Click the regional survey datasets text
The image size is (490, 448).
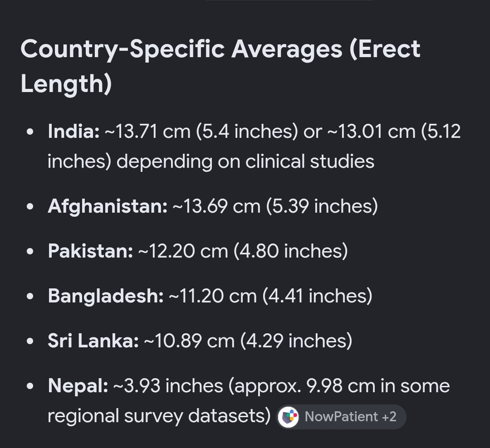pyautogui.click(x=159, y=416)
